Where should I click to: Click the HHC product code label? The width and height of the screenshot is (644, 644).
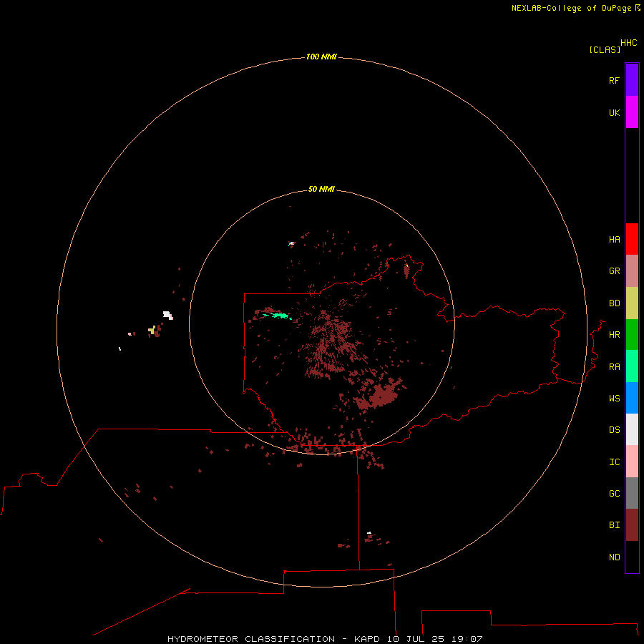click(x=628, y=43)
